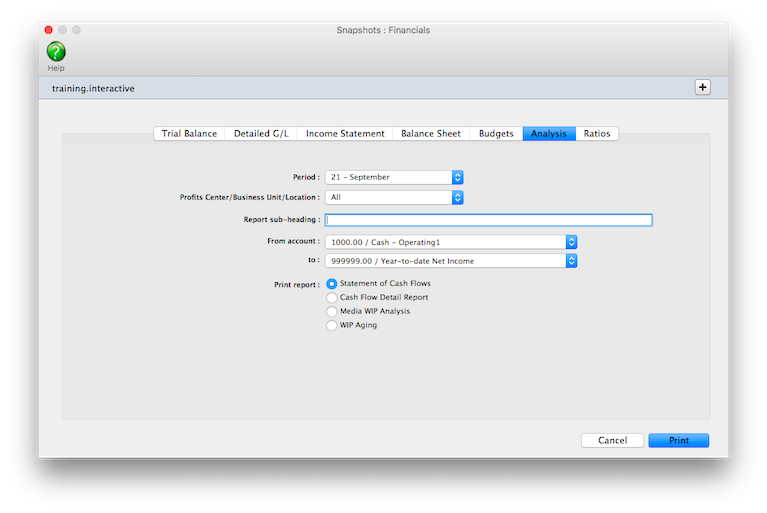Click the plus button beside training.interactive

point(702,87)
